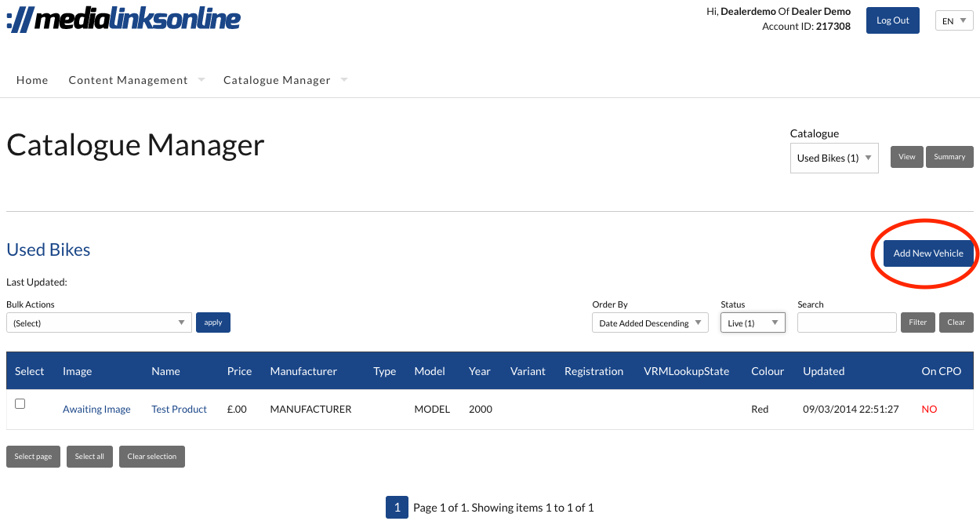Open the Content Management menu
Image resolution: width=980 pixels, height=521 pixels.
coord(129,80)
